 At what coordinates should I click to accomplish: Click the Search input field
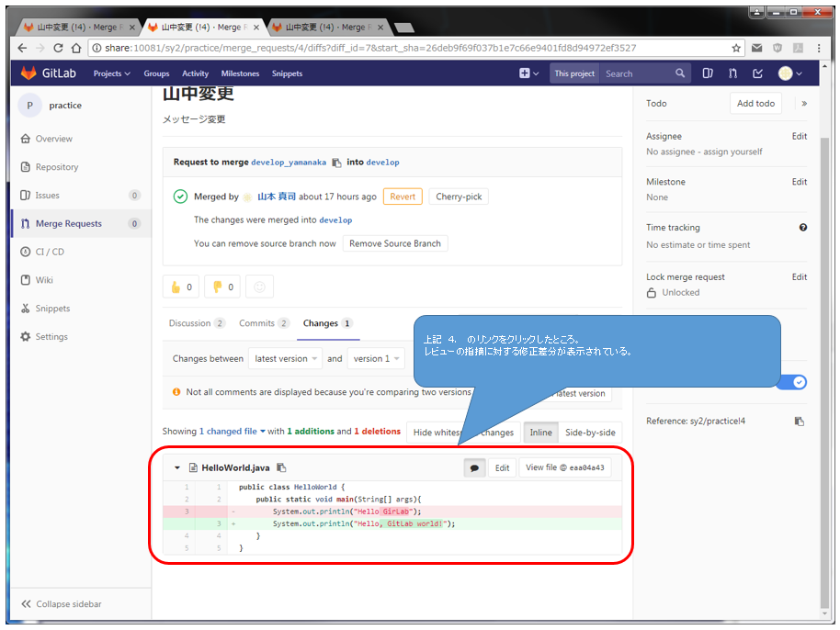click(x=640, y=73)
